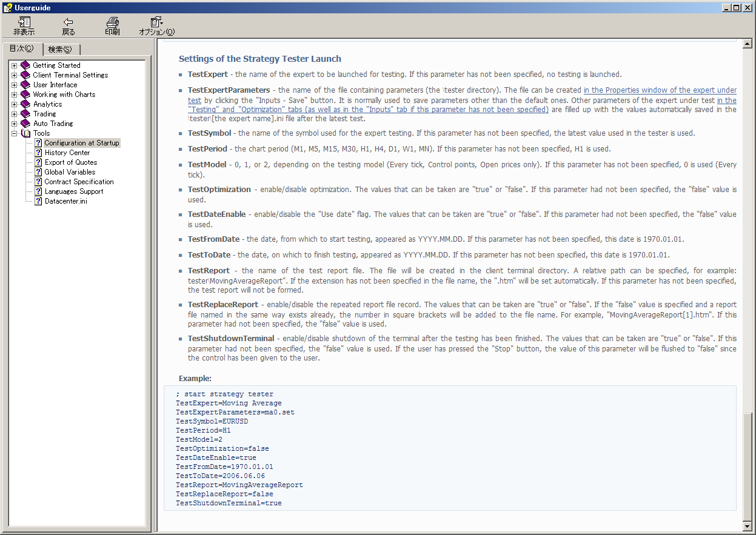
Task: Click the TestSymbol=EURUSD example line
Action: click(212, 421)
